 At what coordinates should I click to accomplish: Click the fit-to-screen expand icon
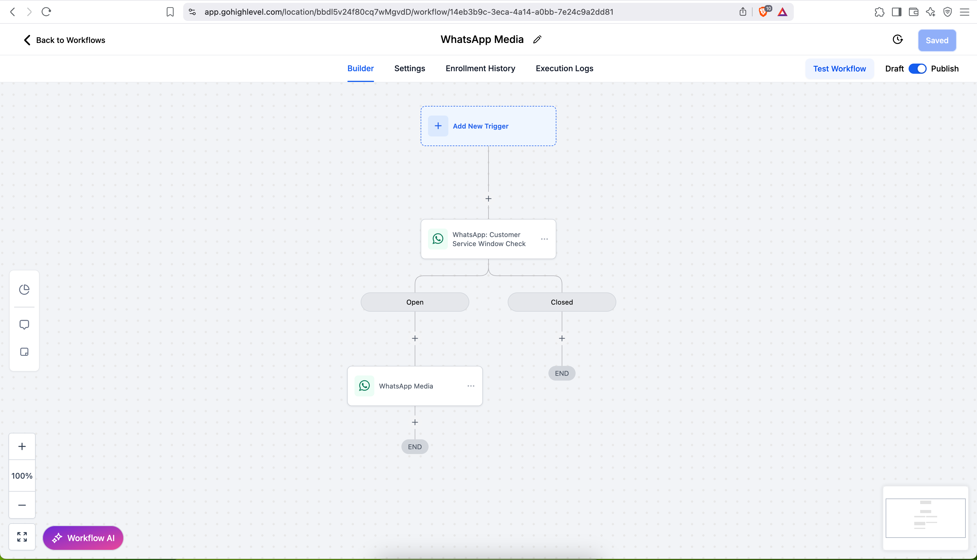point(22,537)
